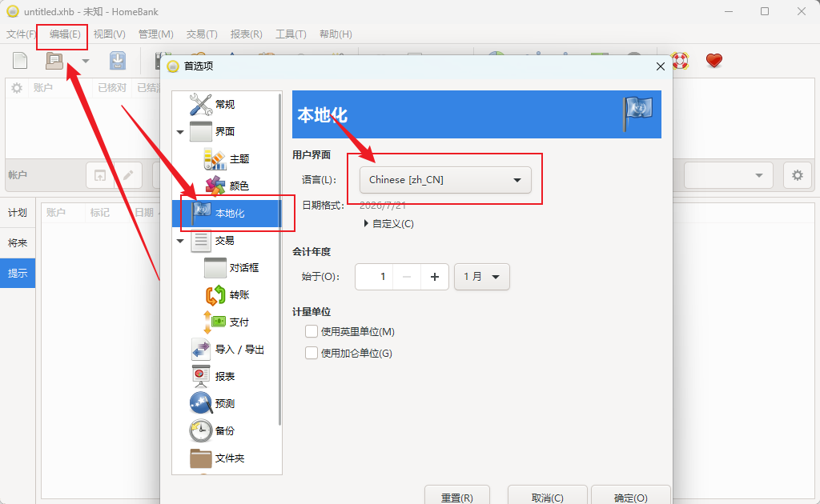Click 账户 column header in accounts list

pos(43,88)
